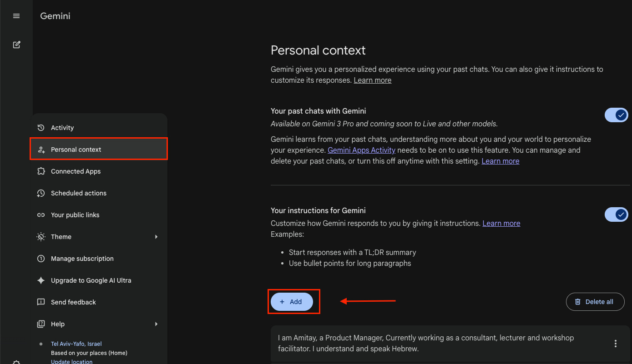The height and width of the screenshot is (364, 632).
Task: Click the Send feedback speech icon
Action: (x=41, y=302)
